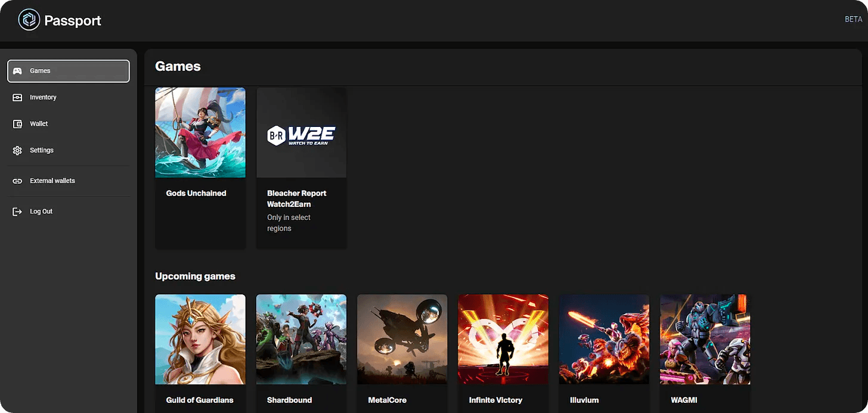Go to the Inventory section

pyautogui.click(x=69, y=97)
